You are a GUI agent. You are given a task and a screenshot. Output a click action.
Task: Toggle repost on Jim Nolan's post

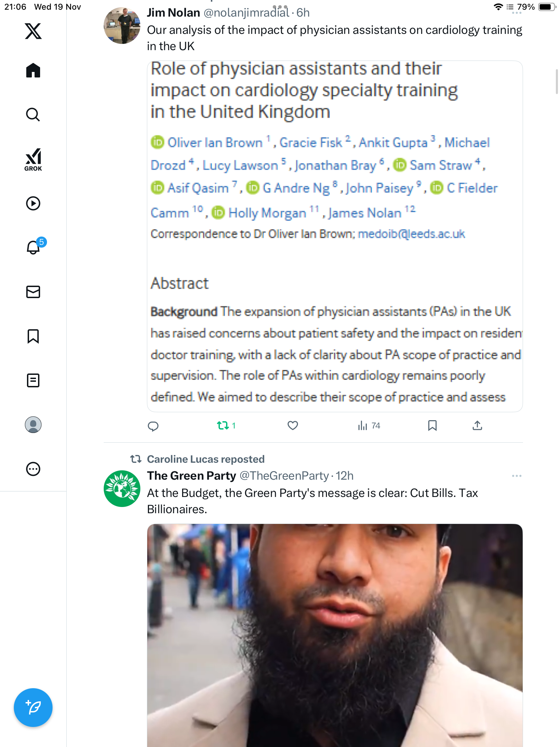tap(223, 425)
